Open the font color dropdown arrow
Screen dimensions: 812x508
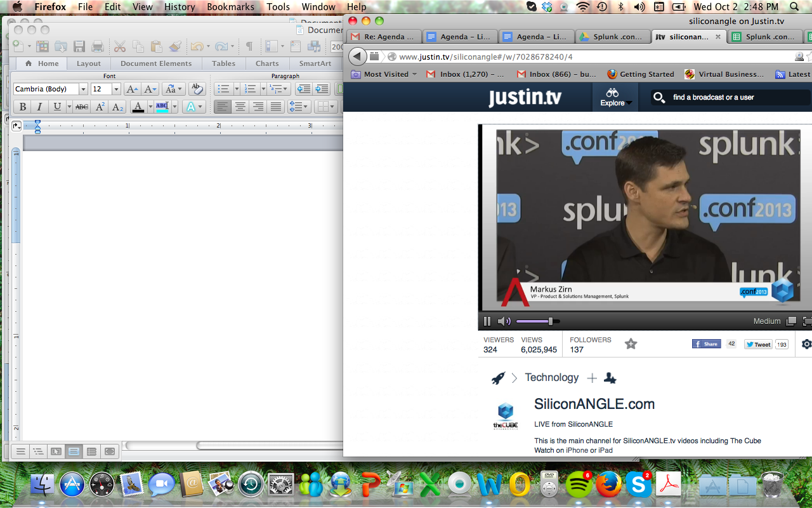150,107
